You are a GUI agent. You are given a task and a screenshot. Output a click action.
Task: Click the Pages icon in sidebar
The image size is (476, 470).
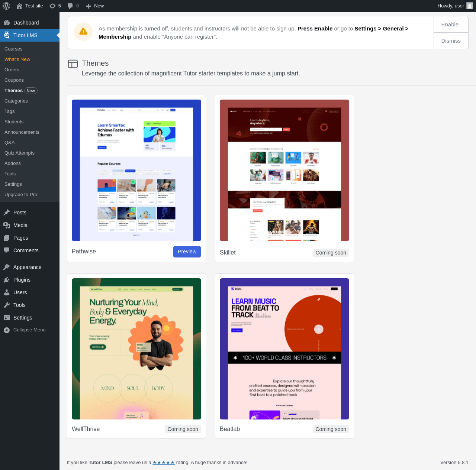(x=7, y=238)
